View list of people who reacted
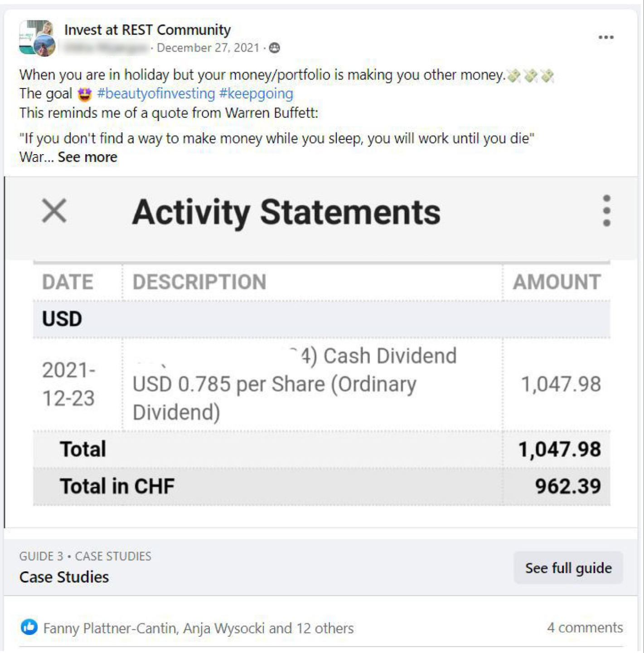Image resolution: width=644 pixels, height=653 pixels. point(198,628)
